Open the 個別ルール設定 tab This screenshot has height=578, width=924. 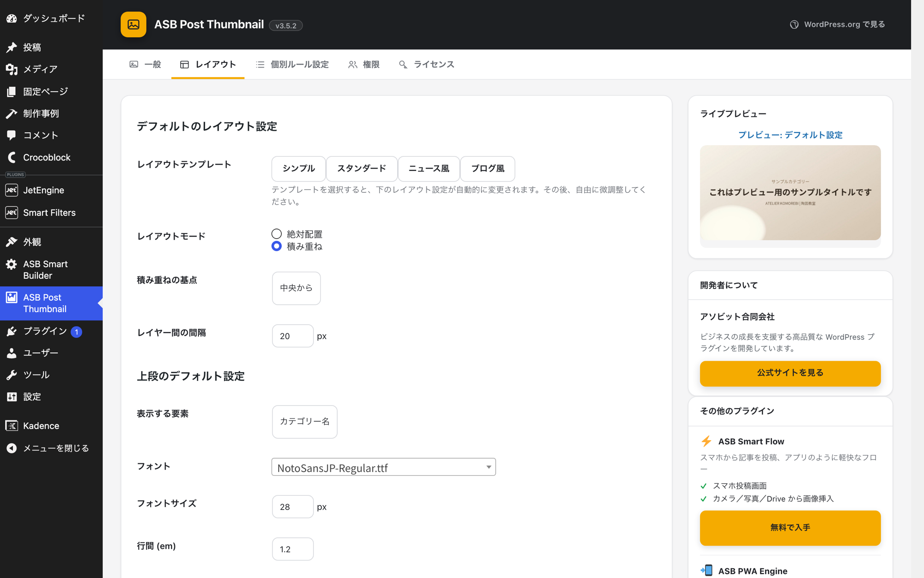293,64
